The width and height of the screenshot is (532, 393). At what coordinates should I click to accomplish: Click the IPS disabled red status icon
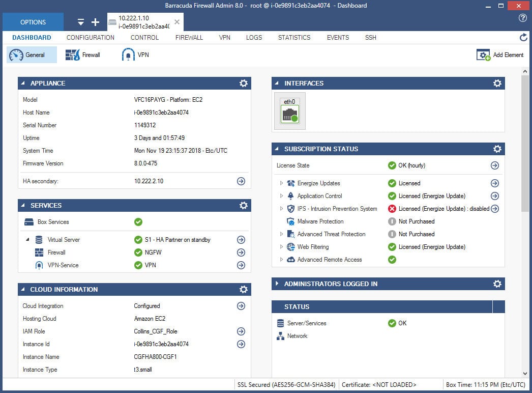[x=392, y=209]
